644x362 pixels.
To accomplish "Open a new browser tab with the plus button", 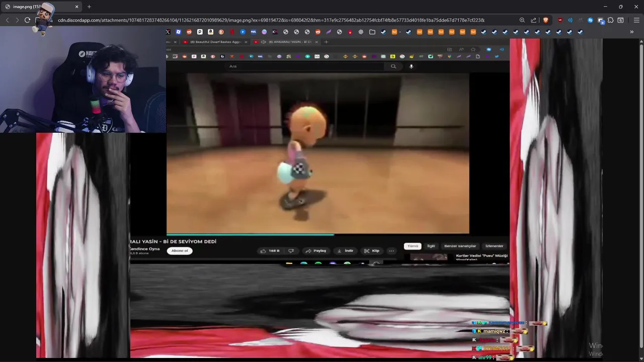I will coord(89,7).
